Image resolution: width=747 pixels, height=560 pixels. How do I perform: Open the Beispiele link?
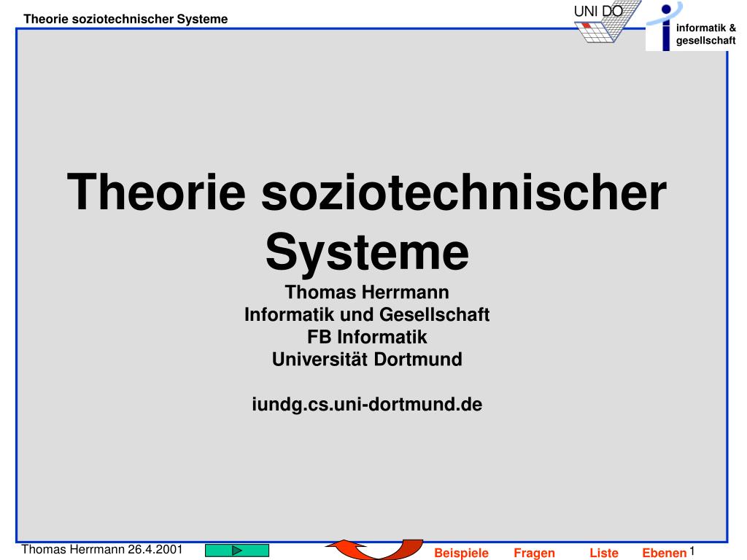click(461, 553)
